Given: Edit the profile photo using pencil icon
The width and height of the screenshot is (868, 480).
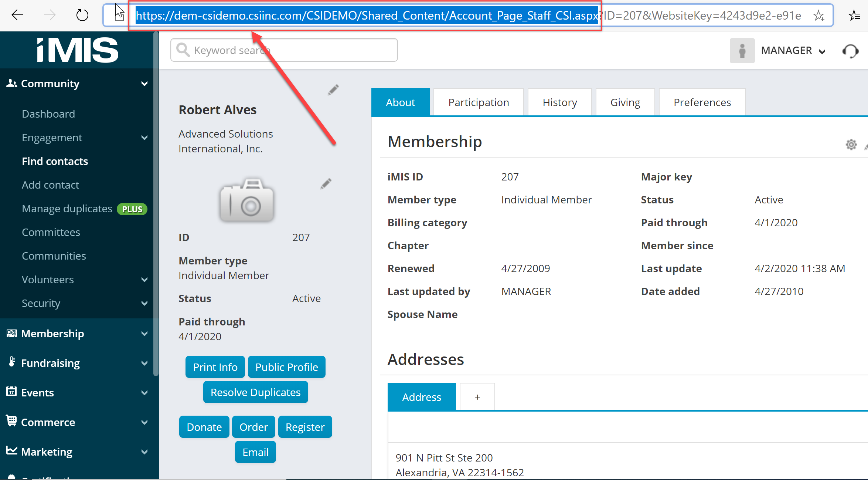Looking at the screenshot, I should coord(326,184).
